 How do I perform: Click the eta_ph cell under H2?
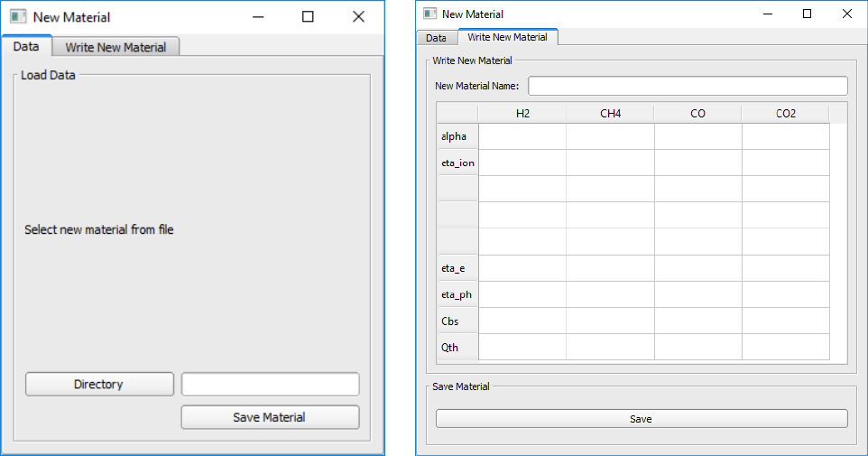(x=522, y=294)
